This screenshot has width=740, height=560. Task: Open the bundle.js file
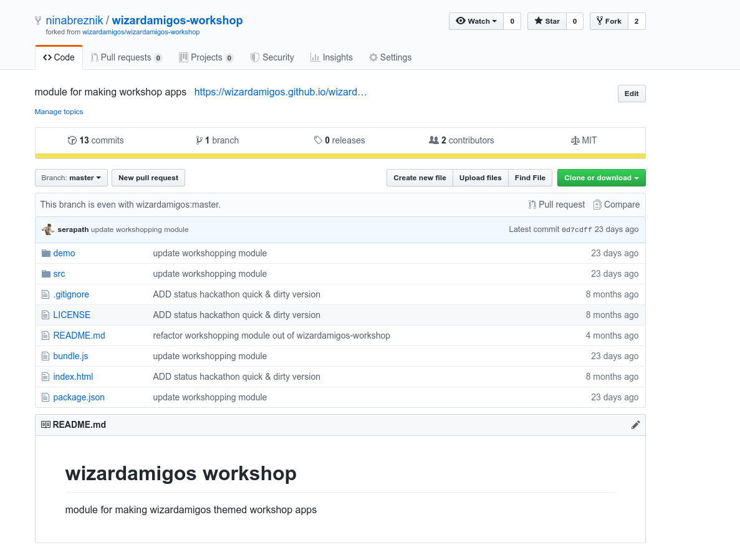tap(70, 357)
